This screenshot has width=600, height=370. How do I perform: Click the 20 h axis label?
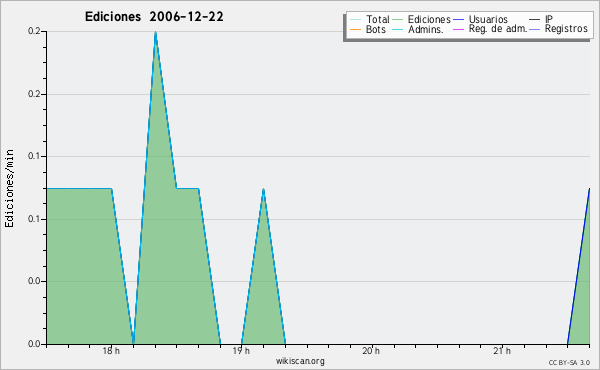pos(371,351)
